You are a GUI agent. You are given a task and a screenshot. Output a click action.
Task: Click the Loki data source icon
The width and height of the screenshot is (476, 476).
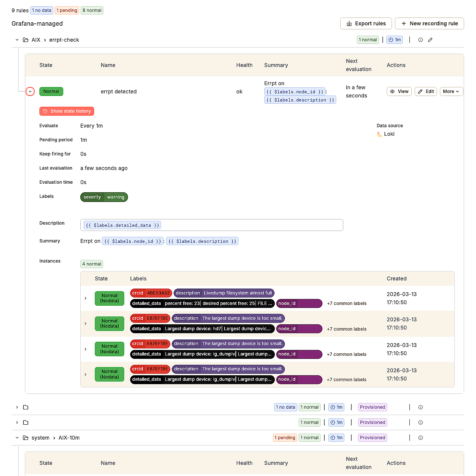tap(380, 134)
